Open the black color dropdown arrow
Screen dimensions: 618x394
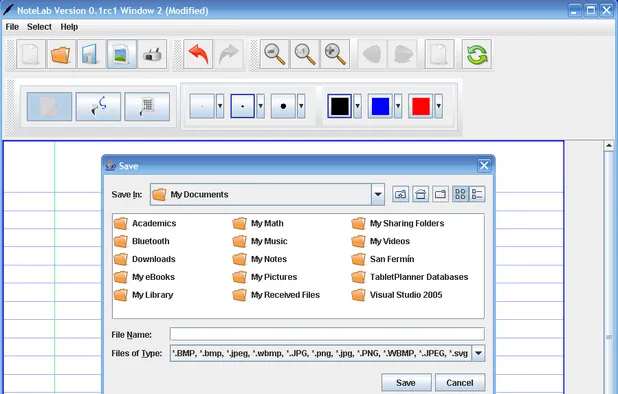(357, 106)
